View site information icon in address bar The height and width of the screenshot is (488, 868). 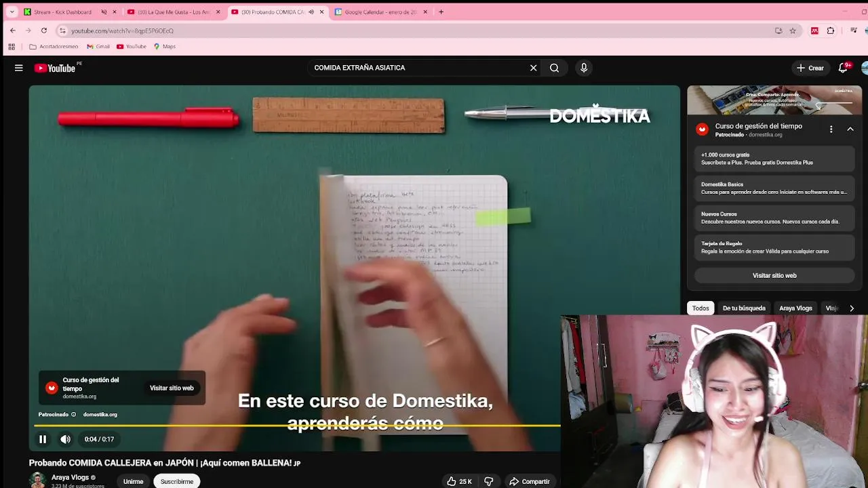pyautogui.click(x=62, y=30)
